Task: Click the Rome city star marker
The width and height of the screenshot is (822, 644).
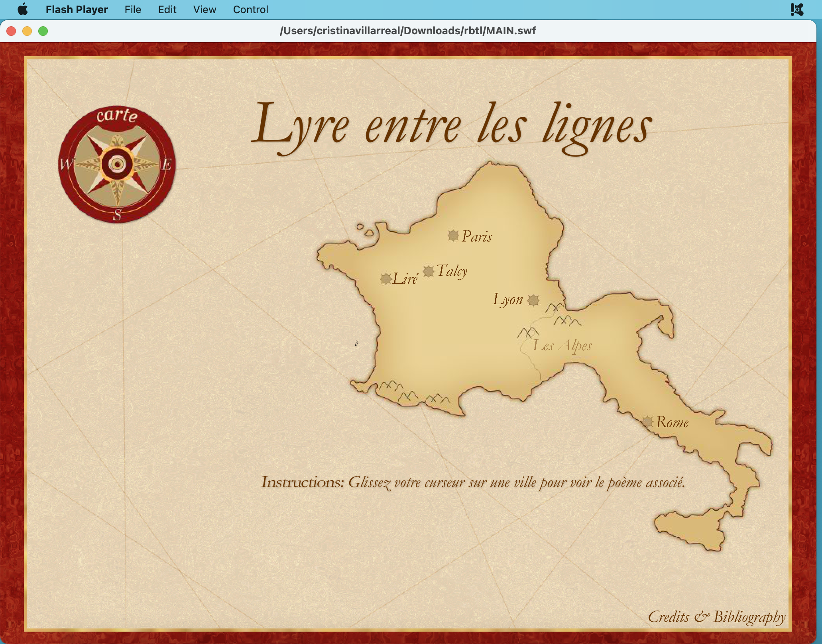Action: click(647, 421)
